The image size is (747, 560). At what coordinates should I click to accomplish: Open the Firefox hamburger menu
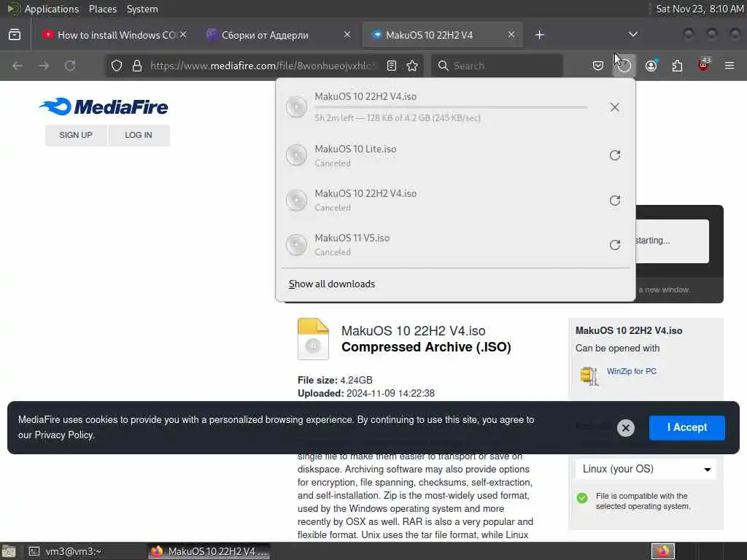coord(729,66)
